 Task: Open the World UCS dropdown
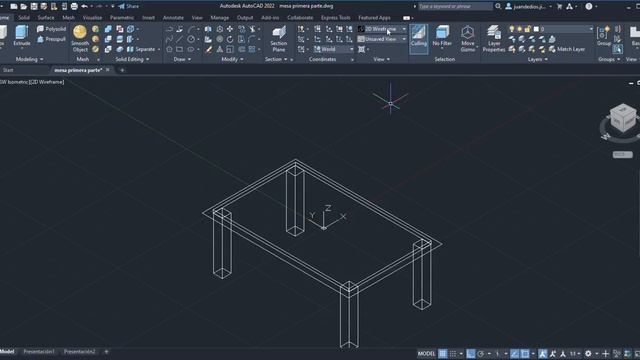pyautogui.click(x=333, y=49)
